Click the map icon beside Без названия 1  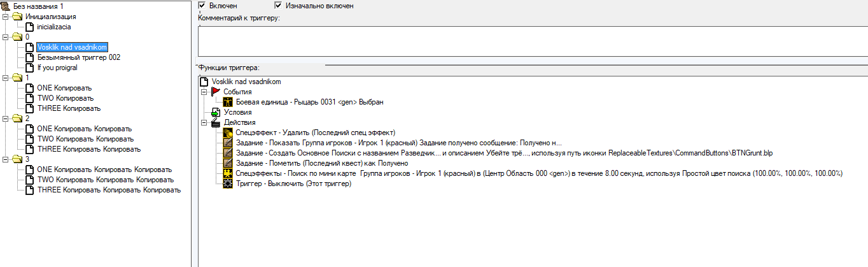click(x=6, y=6)
